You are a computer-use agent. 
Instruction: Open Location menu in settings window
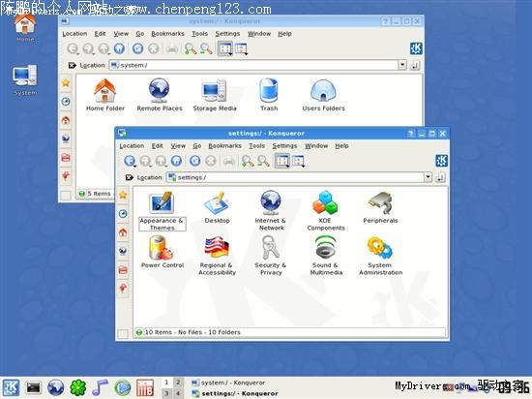132,145
